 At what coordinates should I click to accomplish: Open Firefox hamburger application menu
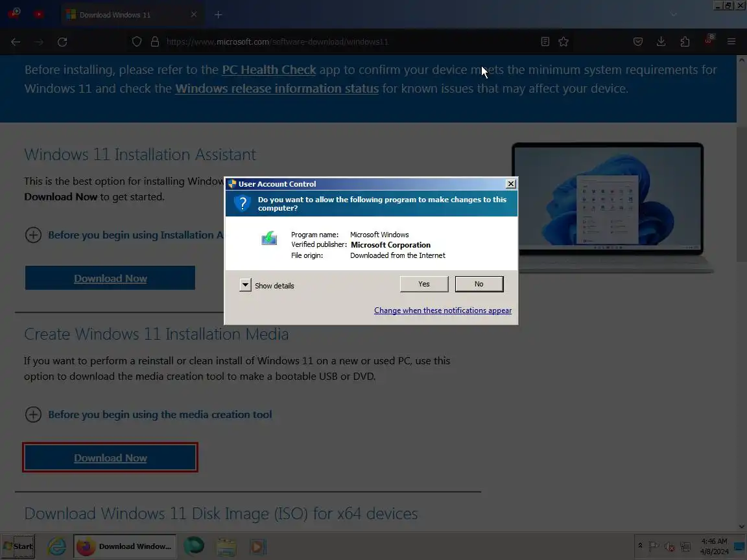(731, 42)
